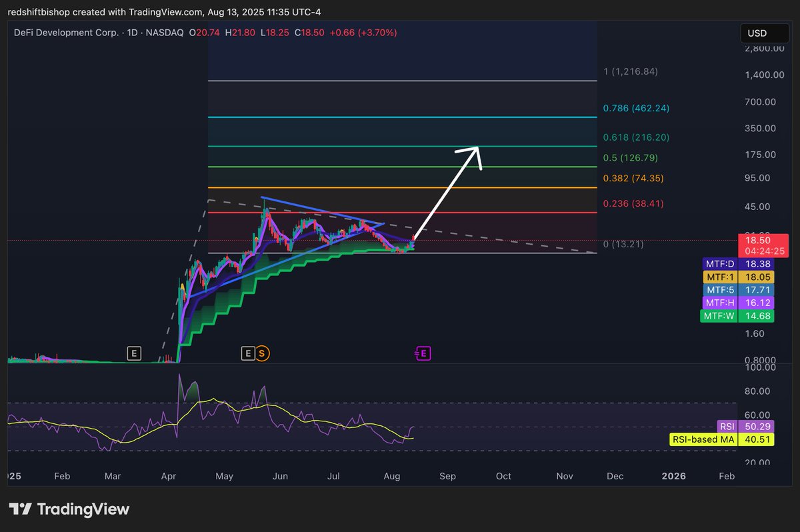Click the 1.60 price axis label
Screen dimensions: 800x532
pyautogui.click(x=755, y=333)
